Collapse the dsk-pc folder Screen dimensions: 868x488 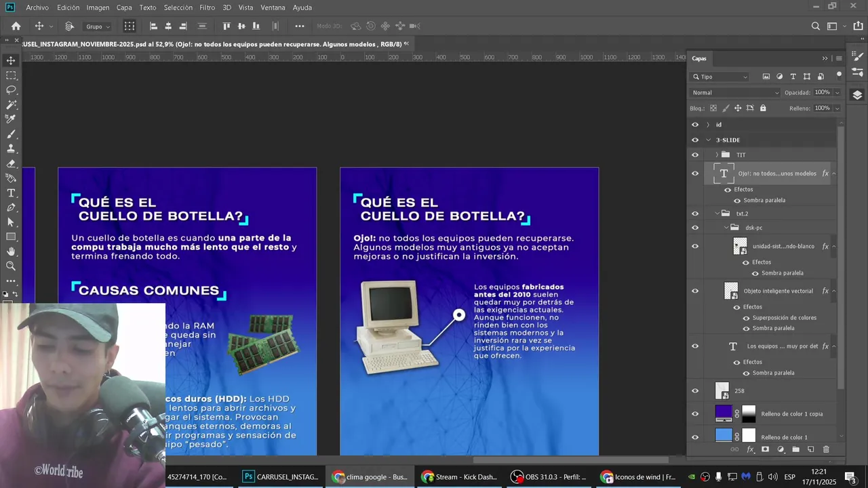(726, 228)
